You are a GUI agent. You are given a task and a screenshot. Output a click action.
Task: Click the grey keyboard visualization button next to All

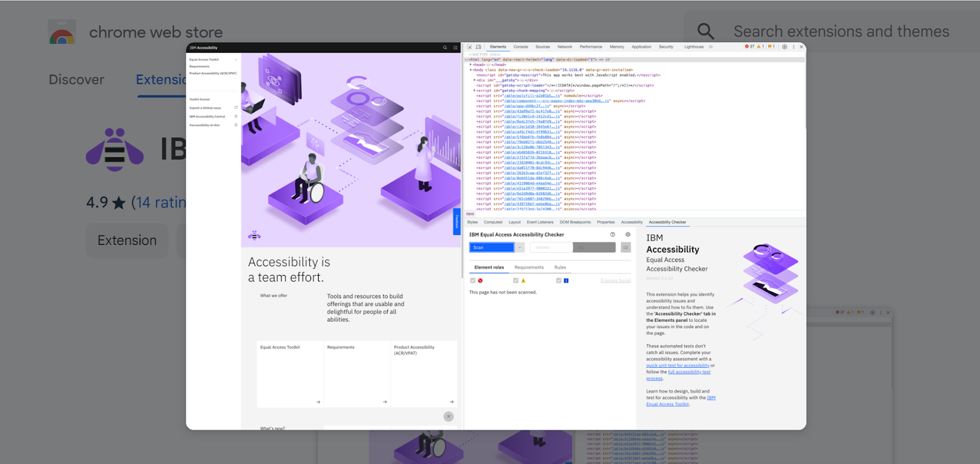pos(625,247)
